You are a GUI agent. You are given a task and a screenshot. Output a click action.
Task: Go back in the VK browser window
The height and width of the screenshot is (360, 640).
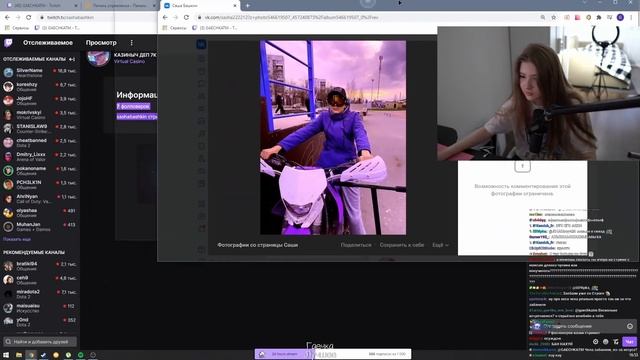(x=165, y=18)
